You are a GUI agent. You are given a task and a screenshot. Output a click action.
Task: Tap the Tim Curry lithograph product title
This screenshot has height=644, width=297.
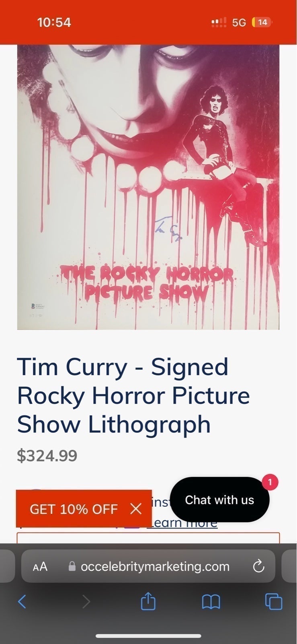click(x=133, y=395)
